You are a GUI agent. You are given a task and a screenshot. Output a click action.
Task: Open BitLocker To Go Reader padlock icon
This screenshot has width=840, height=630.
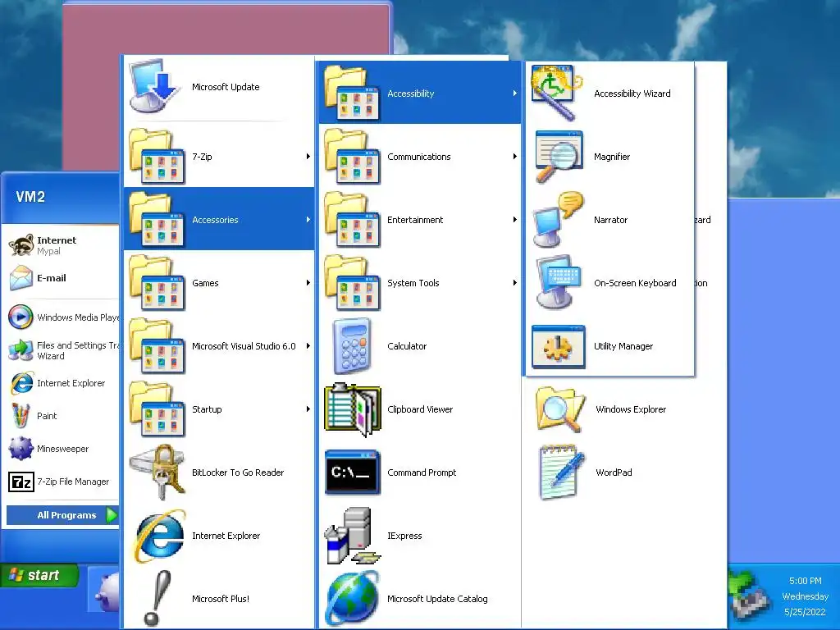(157, 472)
